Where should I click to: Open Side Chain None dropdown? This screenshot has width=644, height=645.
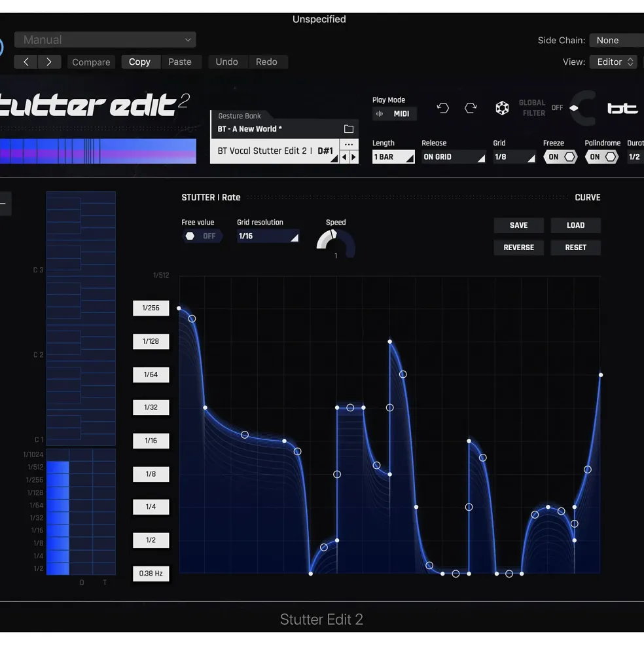[x=617, y=41]
